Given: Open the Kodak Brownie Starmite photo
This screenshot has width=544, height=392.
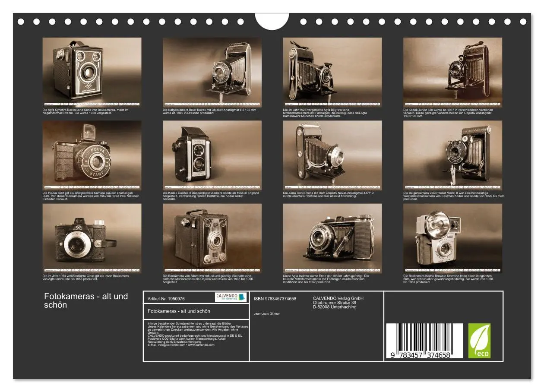Looking at the screenshot, I should tap(452, 238).
